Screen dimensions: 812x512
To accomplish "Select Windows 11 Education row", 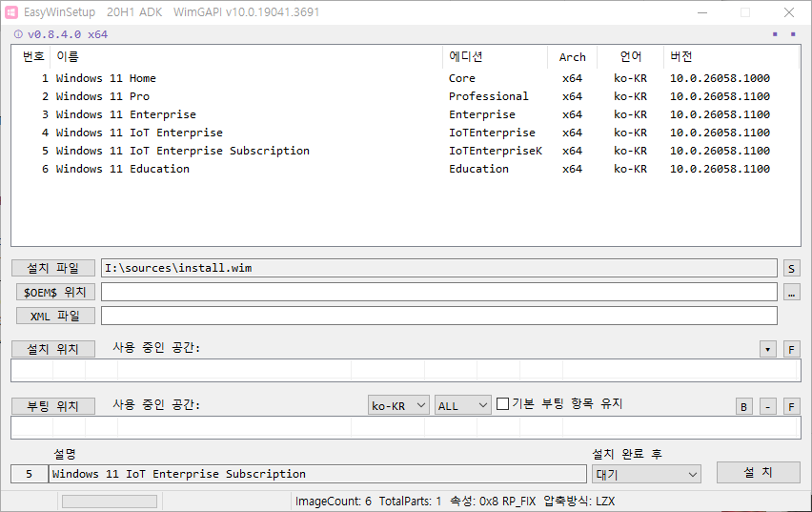I will click(x=405, y=169).
